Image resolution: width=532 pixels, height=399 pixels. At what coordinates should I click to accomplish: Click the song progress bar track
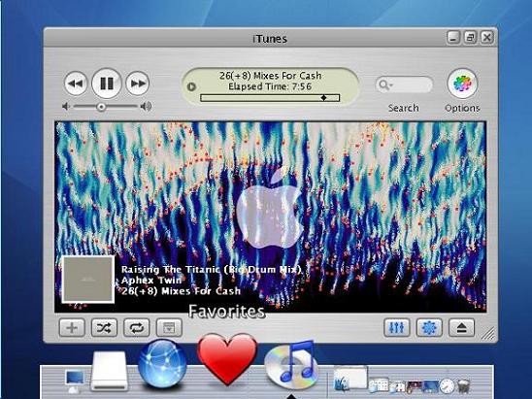270,98
